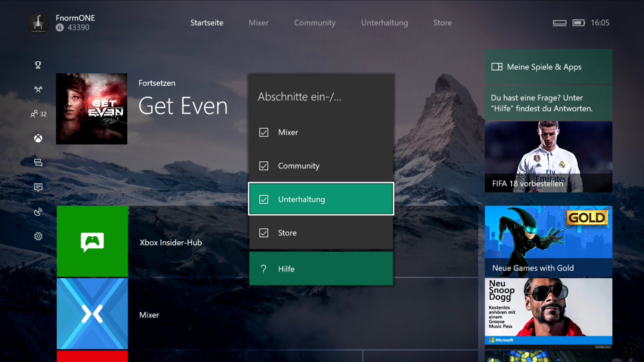
Task: Switch to the Store tab in top navigation
Action: pyautogui.click(x=442, y=23)
